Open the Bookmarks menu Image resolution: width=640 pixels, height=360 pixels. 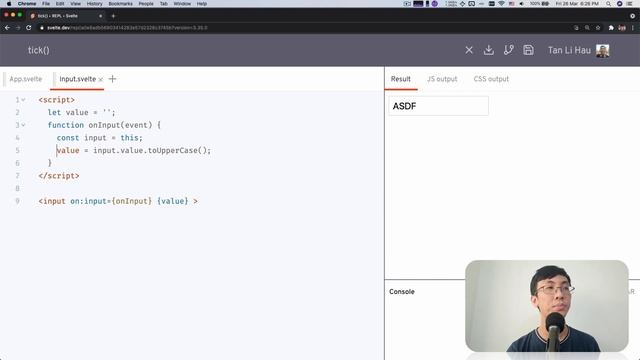pos(120,4)
